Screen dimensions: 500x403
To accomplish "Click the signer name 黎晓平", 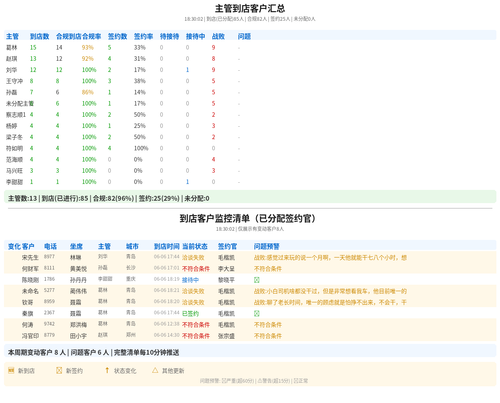I will click(226, 280).
